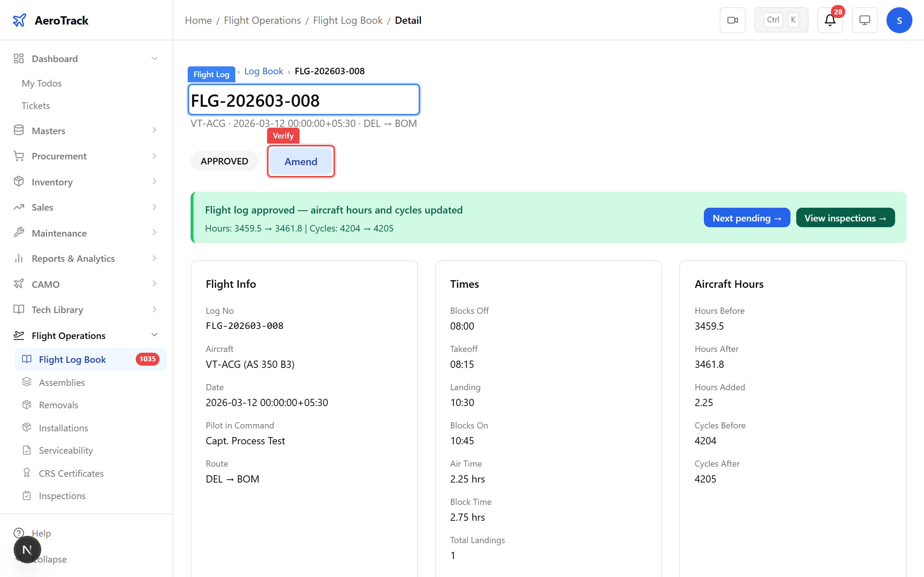
Task: Click the Amend button
Action: pyautogui.click(x=301, y=162)
